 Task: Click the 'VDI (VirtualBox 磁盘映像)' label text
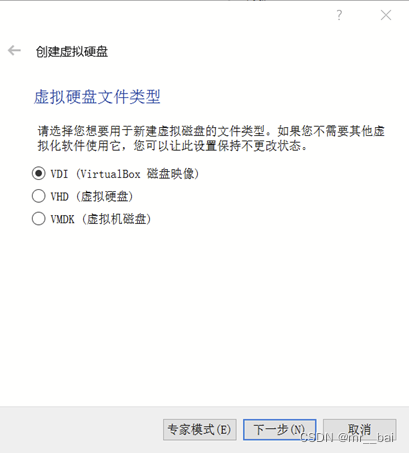click(125, 174)
